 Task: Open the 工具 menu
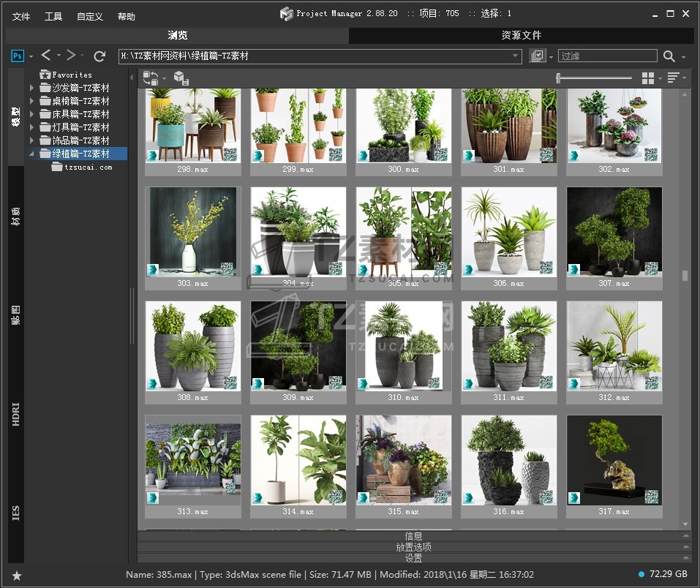pyautogui.click(x=53, y=16)
